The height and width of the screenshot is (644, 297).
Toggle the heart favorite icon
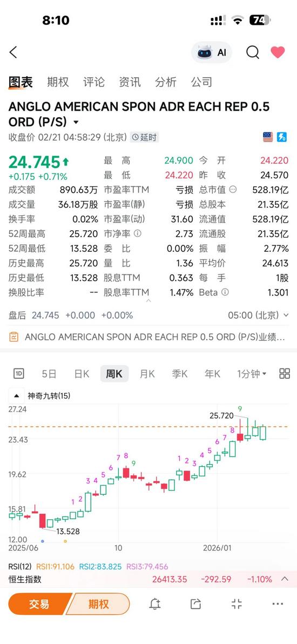[x=278, y=52]
